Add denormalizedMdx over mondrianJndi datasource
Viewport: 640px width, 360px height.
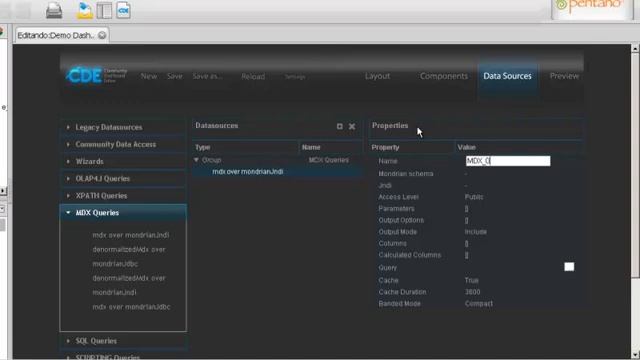coord(129,285)
